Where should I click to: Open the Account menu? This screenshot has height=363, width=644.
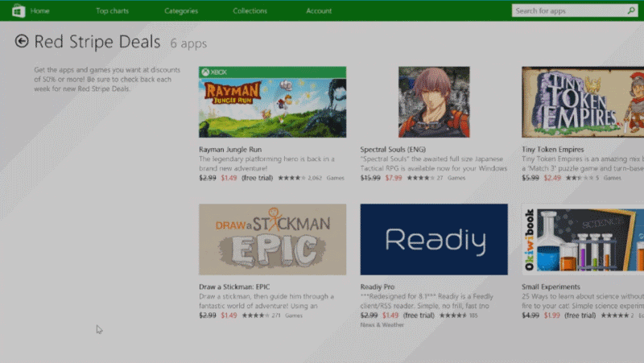[x=319, y=11]
